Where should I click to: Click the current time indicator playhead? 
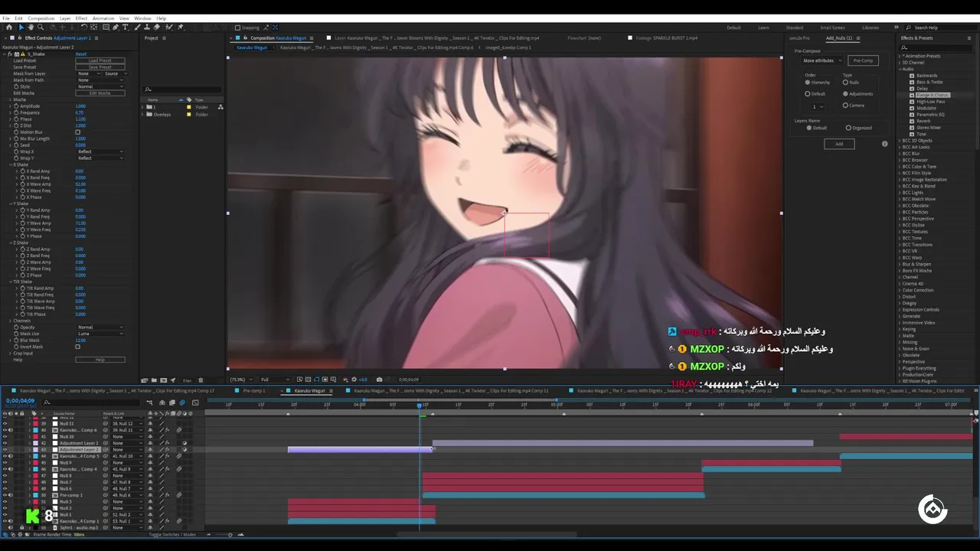point(420,405)
